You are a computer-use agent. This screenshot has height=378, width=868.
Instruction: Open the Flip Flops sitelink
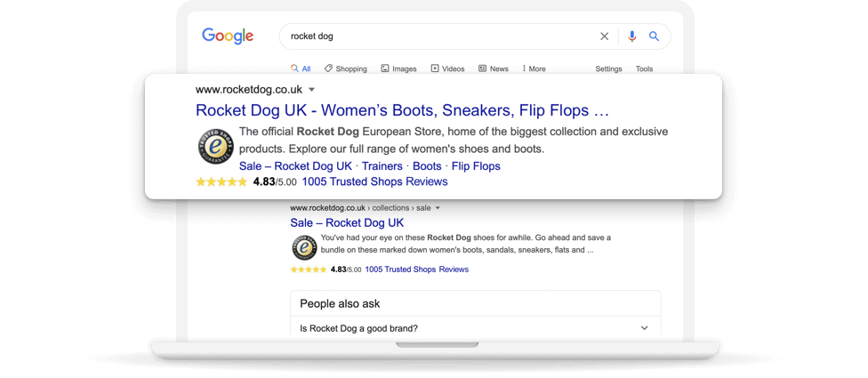(x=476, y=166)
